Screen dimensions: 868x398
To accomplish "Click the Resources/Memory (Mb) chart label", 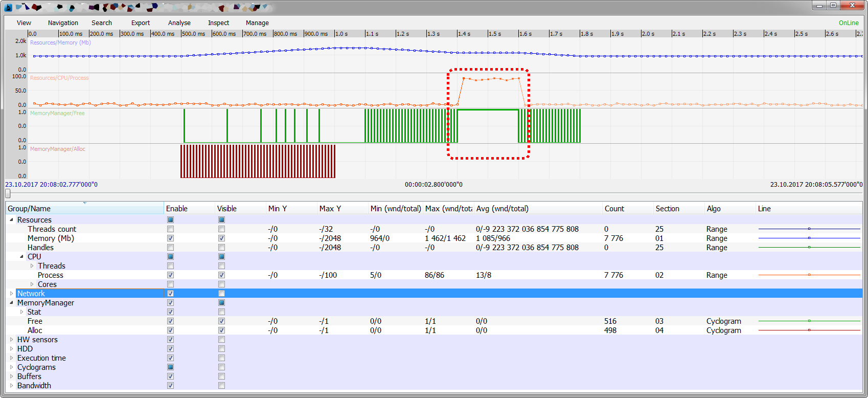I will [60, 42].
